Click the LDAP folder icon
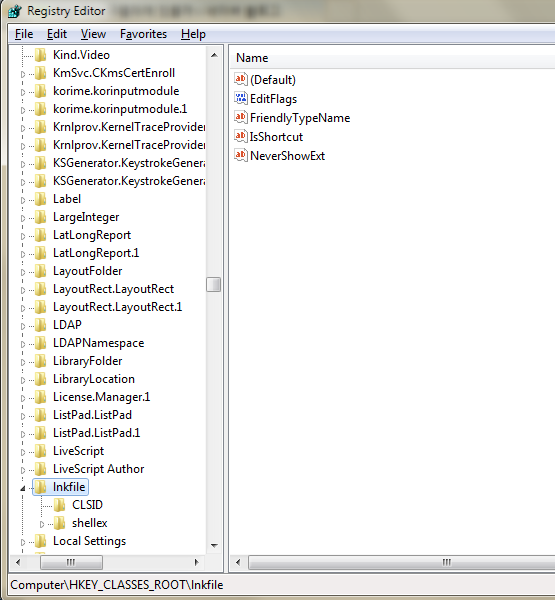The height and width of the screenshot is (600, 555). pos(41,325)
